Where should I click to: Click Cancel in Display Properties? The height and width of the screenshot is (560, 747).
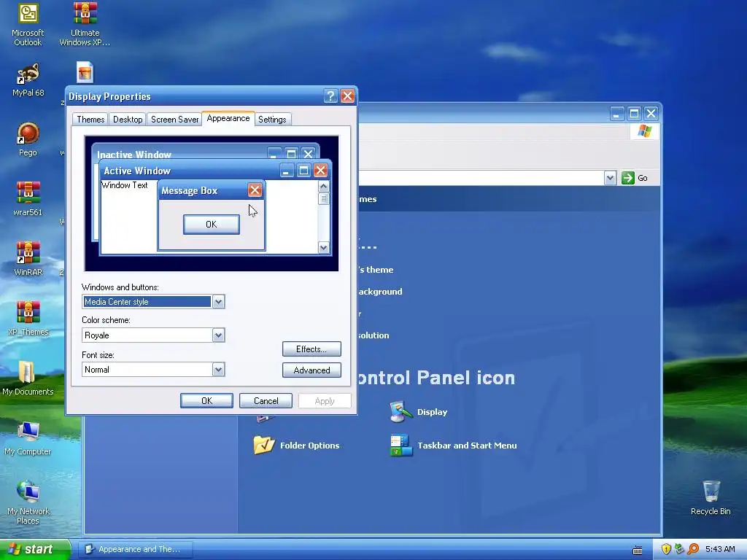tap(266, 401)
